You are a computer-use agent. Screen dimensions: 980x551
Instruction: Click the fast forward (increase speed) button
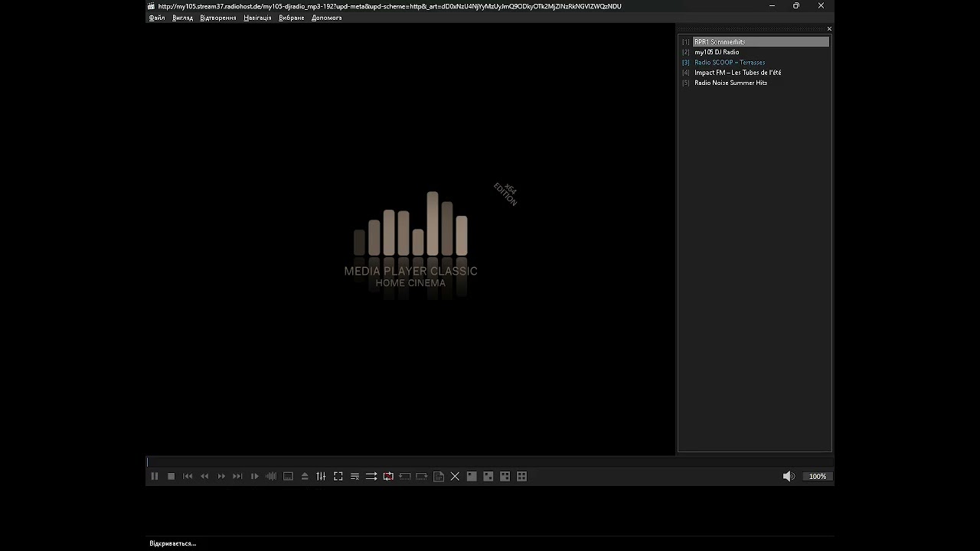(x=221, y=476)
